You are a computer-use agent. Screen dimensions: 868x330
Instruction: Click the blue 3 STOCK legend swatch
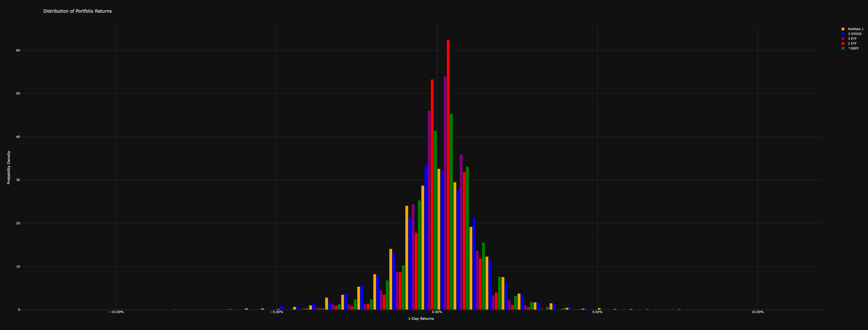[x=843, y=34]
